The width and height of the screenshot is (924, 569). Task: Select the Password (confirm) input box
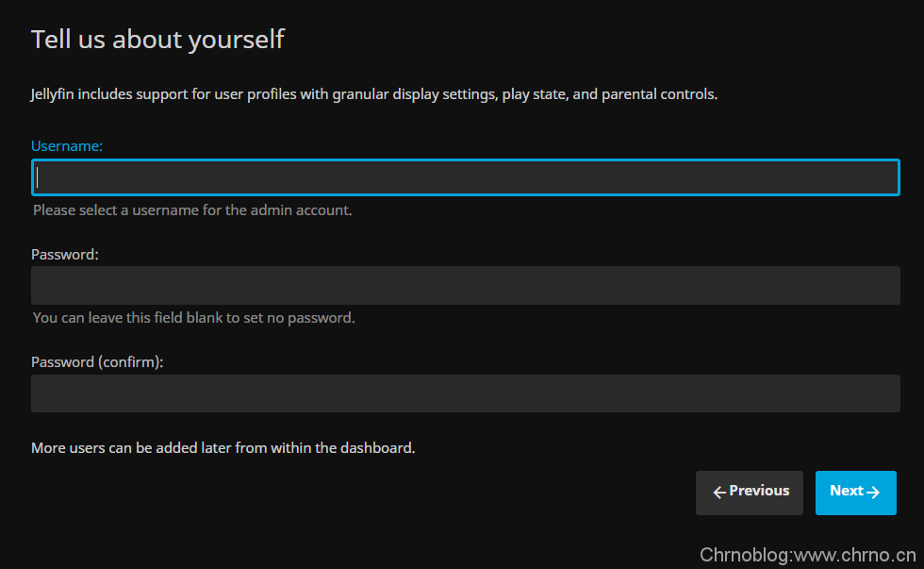click(466, 393)
